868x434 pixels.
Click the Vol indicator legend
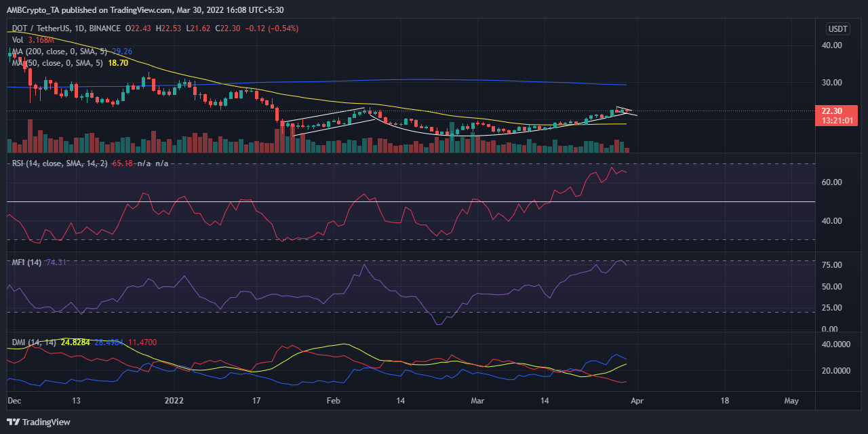[18, 40]
